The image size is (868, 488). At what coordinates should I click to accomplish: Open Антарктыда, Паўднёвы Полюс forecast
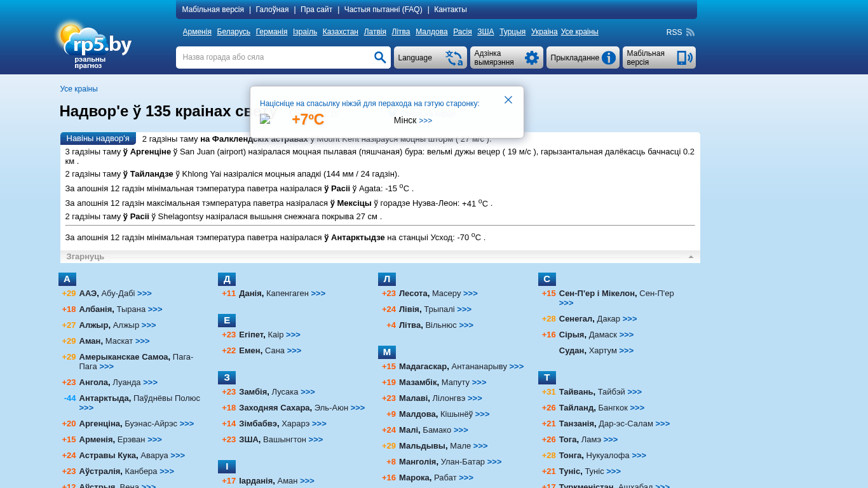(140, 403)
